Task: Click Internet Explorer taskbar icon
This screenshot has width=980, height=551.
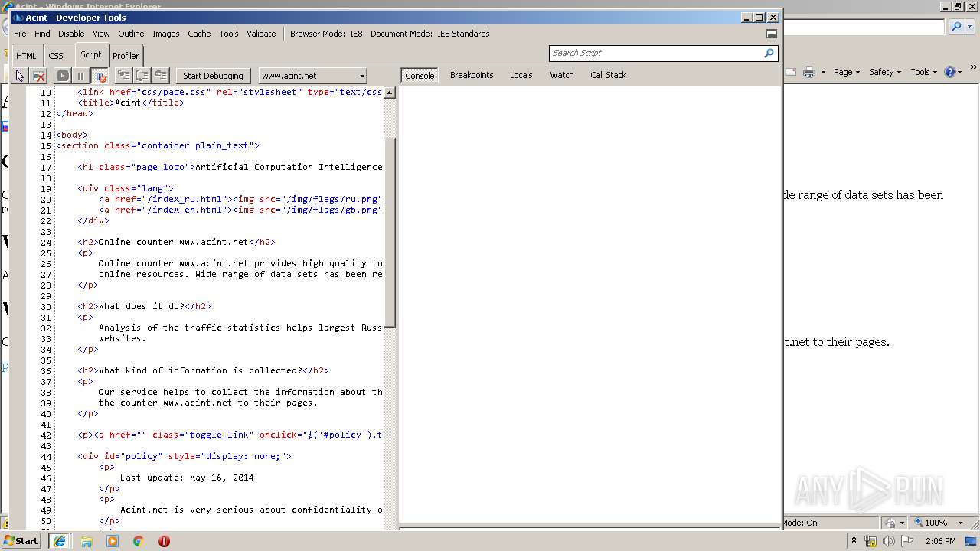Action: (x=59, y=541)
